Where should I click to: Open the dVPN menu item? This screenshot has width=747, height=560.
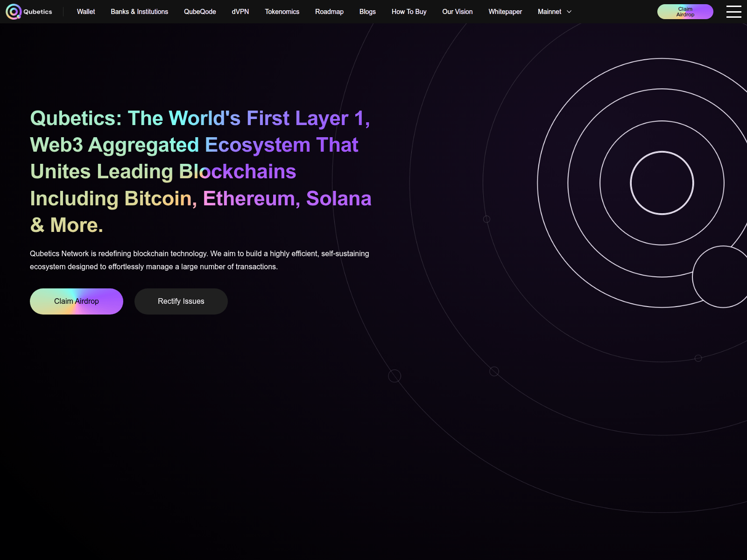coord(240,12)
